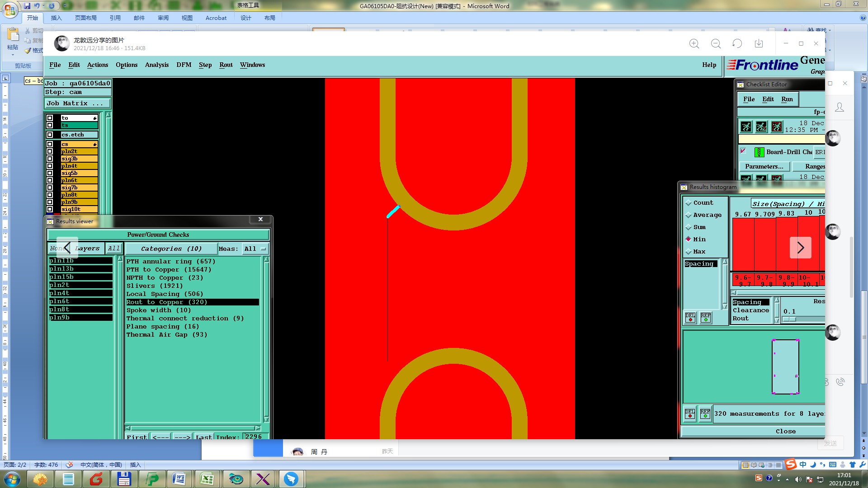Viewport: 868px width, 488px height.
Task: Click the Close button in histogram
Action: pyautogui.click(x=785, y=432)
